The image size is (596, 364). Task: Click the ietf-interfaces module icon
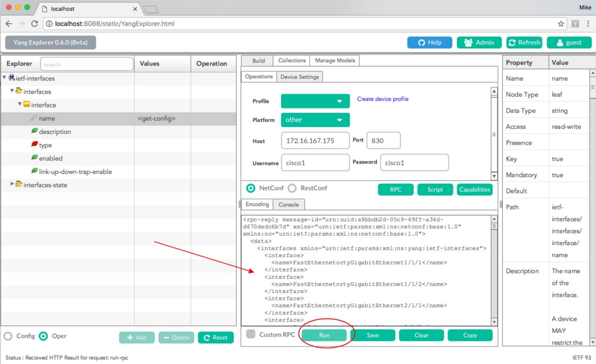pyautogui.click(x=12, y=78)
